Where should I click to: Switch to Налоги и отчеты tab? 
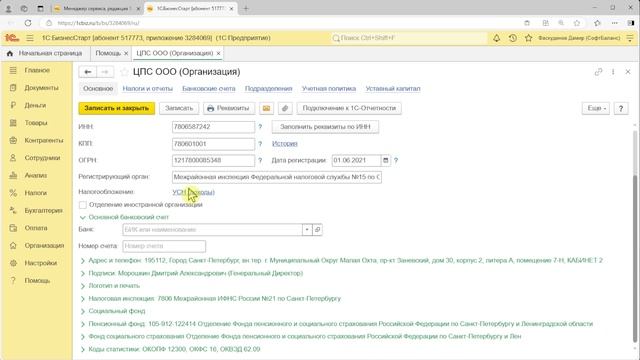coord(148,89)
